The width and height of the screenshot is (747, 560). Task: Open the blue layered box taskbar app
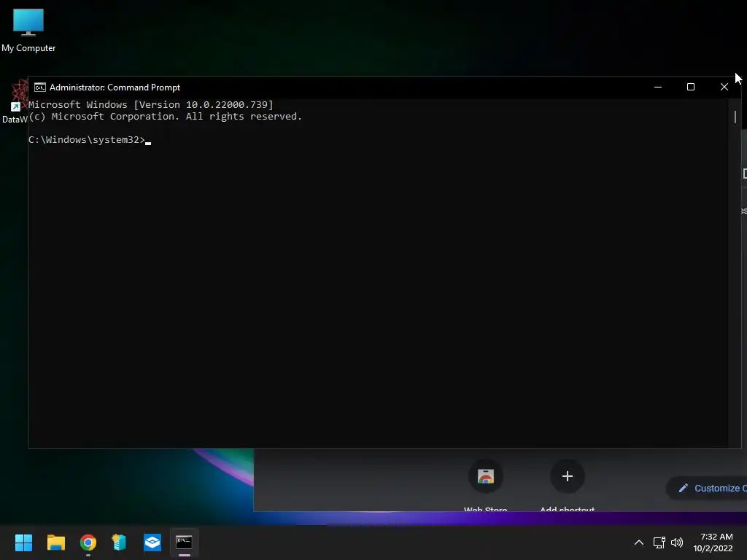pyautogui.click(x=152, y=542)
